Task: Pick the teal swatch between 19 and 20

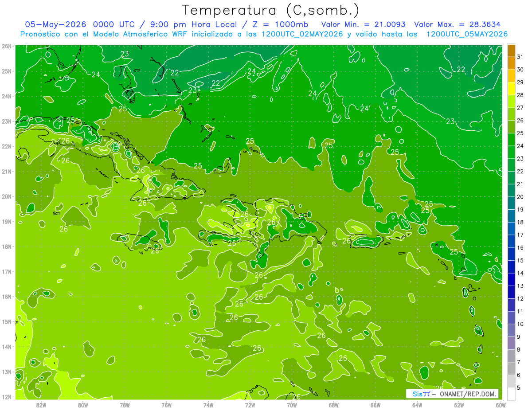Action: point(511,203)
